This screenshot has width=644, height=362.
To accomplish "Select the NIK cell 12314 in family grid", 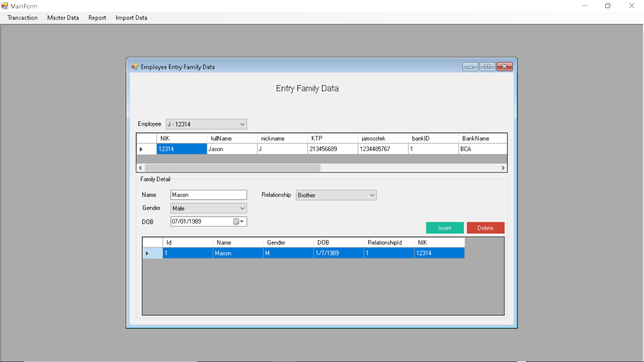I will point(439,253).
